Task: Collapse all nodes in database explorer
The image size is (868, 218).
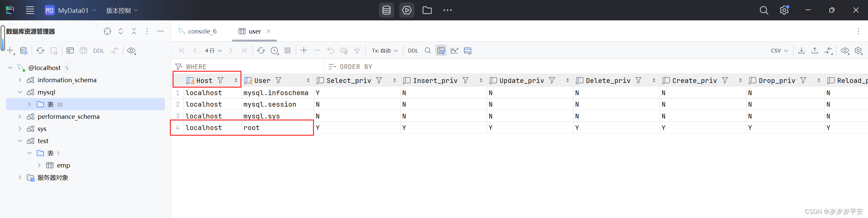Action: (134, 31)
